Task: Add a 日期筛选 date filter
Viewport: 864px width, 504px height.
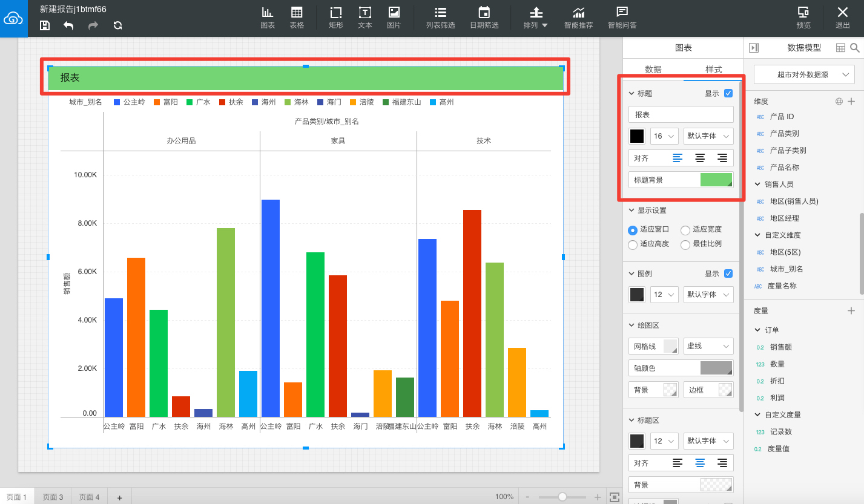Action: 484,18
